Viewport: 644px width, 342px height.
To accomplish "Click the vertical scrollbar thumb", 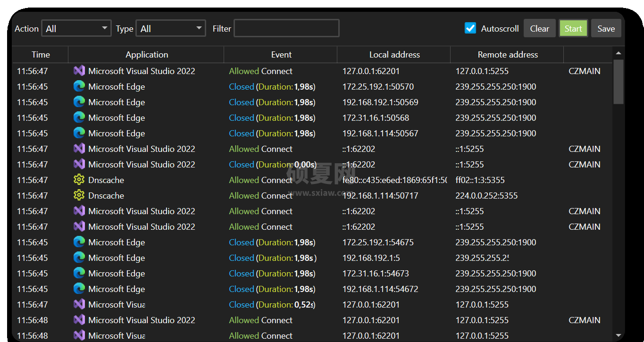I will [618, 82].
